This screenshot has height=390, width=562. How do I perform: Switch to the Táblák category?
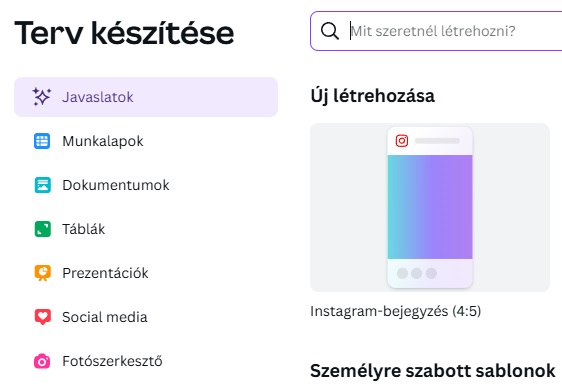[x=146, y=229]
